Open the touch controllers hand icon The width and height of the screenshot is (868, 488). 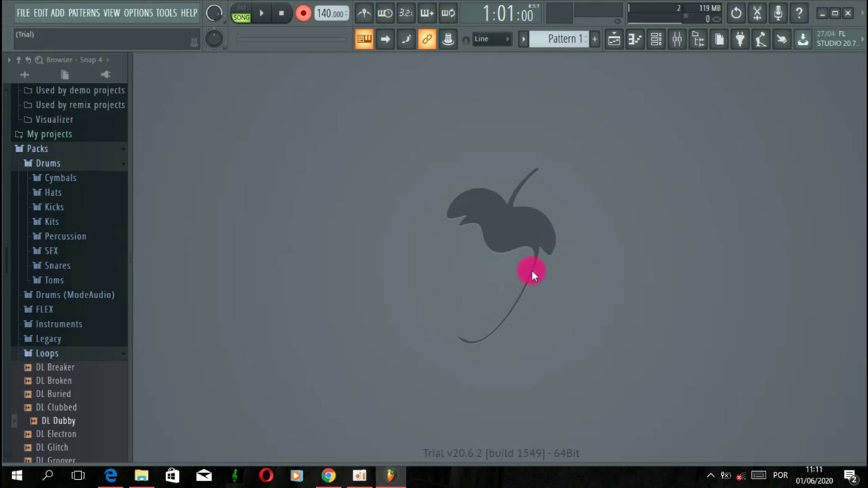click(782, 39)
